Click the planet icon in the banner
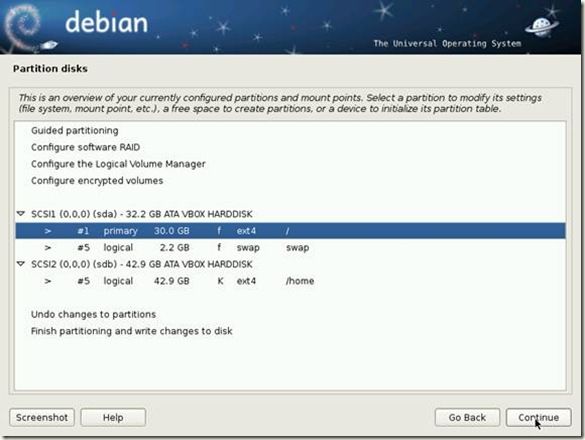Image resolution: width=585 pixels, height=440 pixels. pyautogui.click(x=541, y=27)
